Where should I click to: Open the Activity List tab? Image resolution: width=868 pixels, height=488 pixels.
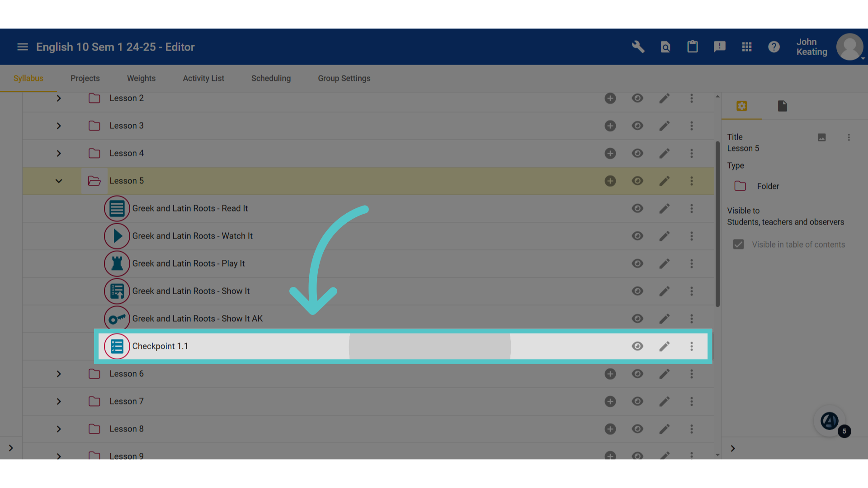(x=203, y=78)
